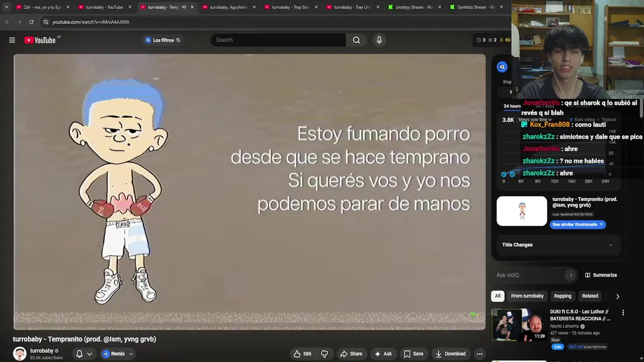Show more filter chips with right arrow

618,296
